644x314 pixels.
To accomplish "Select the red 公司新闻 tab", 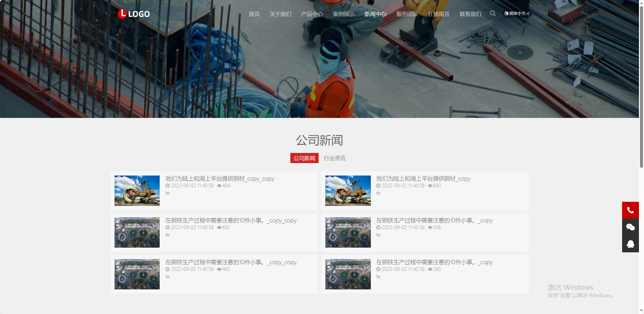I will (304, 158).
